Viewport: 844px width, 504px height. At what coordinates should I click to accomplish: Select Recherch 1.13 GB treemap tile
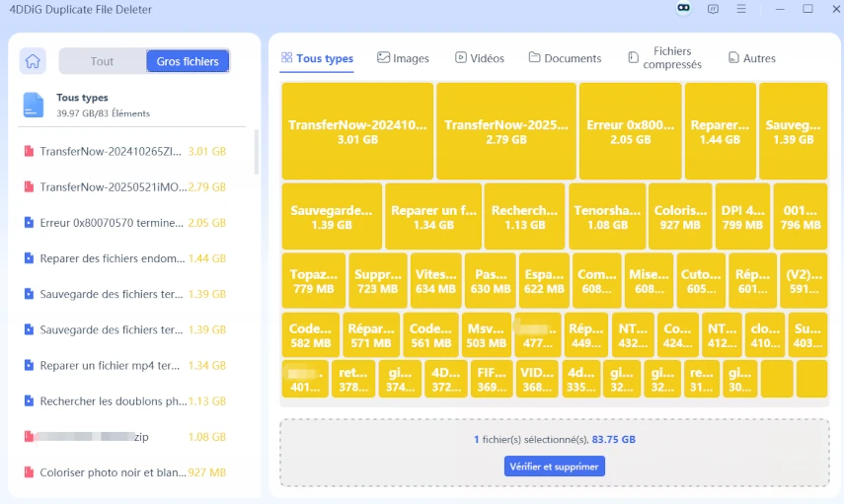click(525, 217)
